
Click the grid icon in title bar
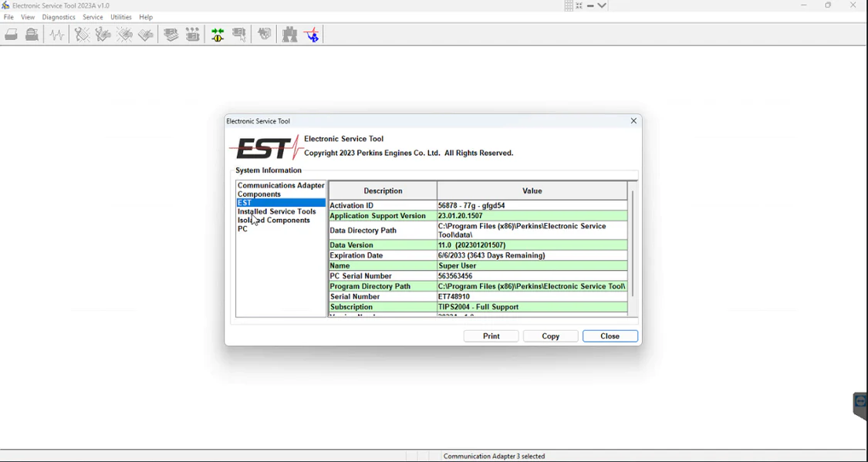(x=569, y=5)
